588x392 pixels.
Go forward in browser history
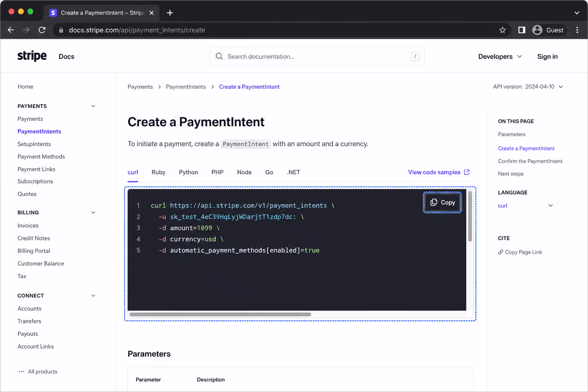point(26,30)
